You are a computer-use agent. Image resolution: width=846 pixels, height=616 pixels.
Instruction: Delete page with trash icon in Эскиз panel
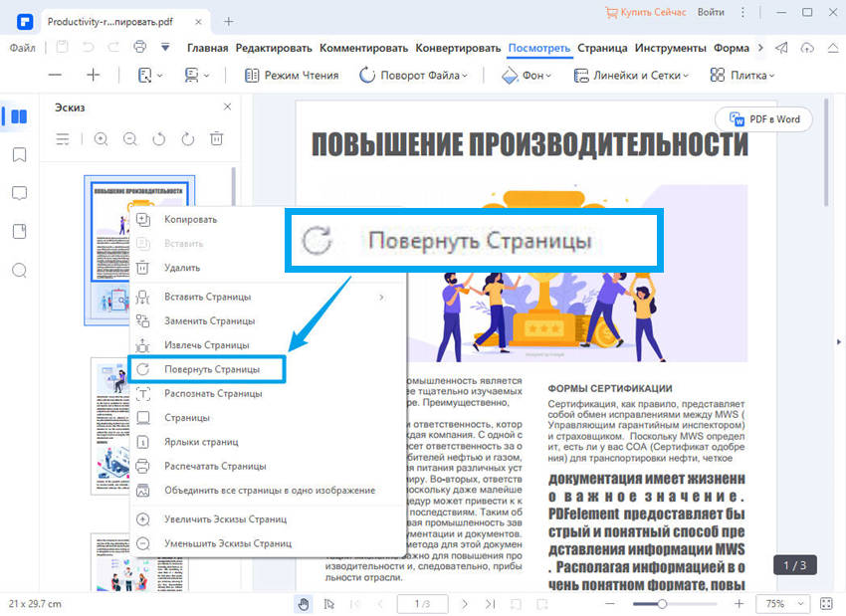point(216,138)
